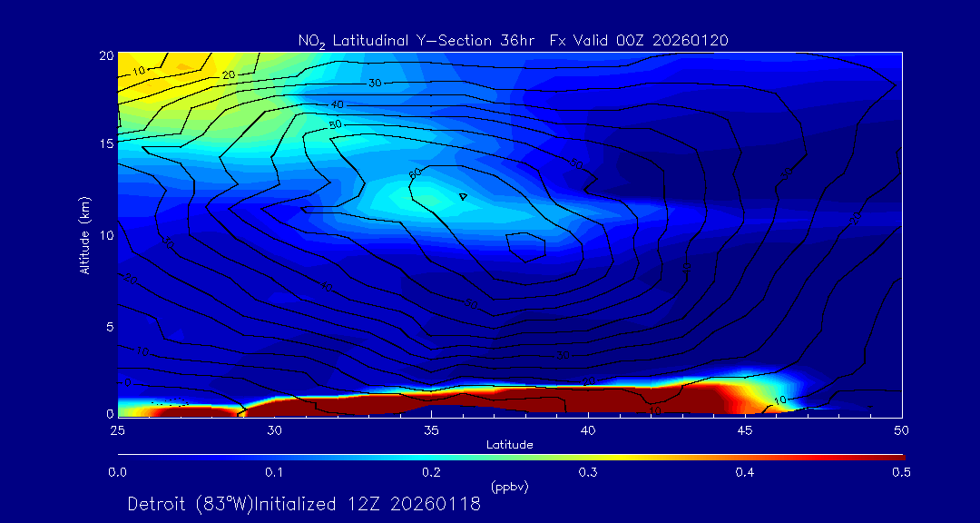Click the 25 tick label on the latitude axis
This screenshot has height=523, width=980.
[117, 429]
